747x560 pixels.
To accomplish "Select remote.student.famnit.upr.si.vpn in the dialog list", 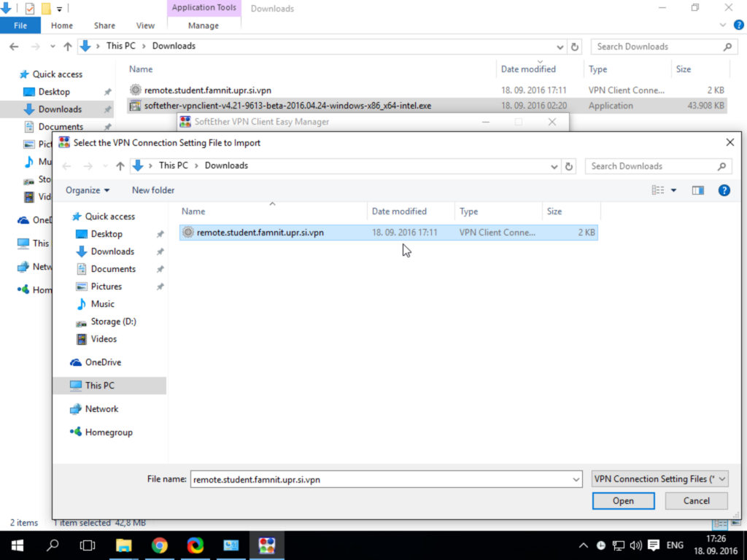I will pos(389,233).
